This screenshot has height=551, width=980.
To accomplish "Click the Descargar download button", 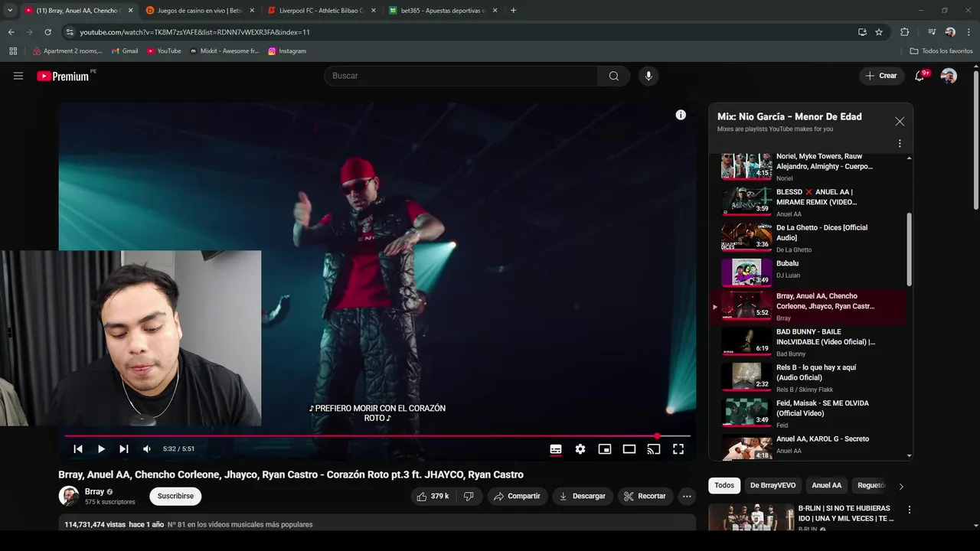I will click(x=583, y=496).
